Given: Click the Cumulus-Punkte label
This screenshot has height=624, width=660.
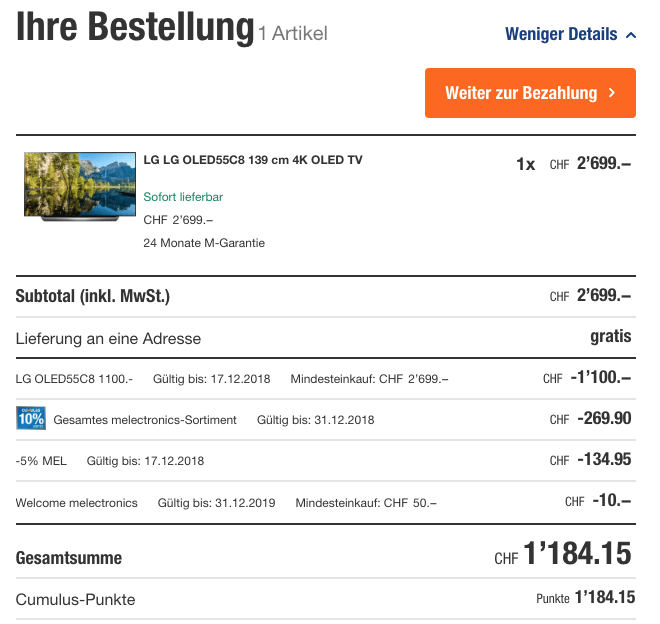Looking at the screenshot, I should pyautogui.click(x=75, y=599).
